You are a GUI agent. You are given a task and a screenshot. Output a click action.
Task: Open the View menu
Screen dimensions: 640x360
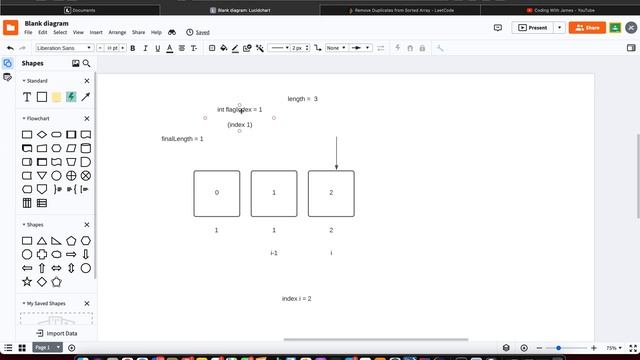(78, 32)
